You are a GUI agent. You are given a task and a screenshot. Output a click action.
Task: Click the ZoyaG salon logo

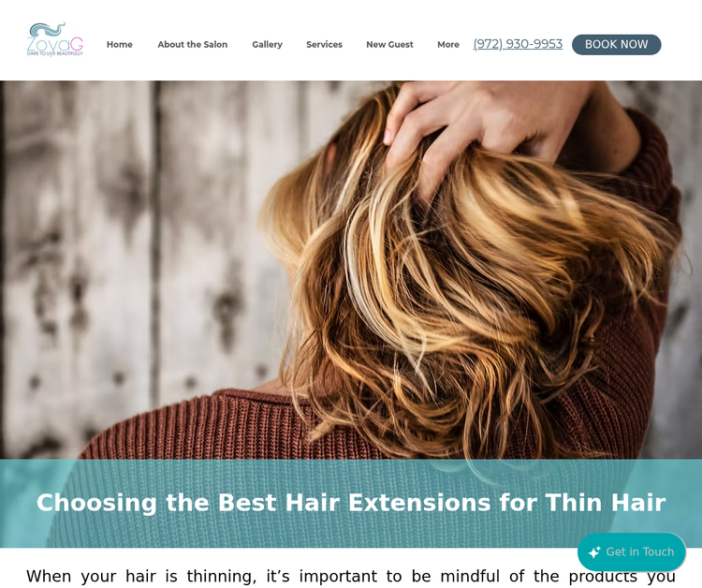pyautogui.click(x=54, y=39)
